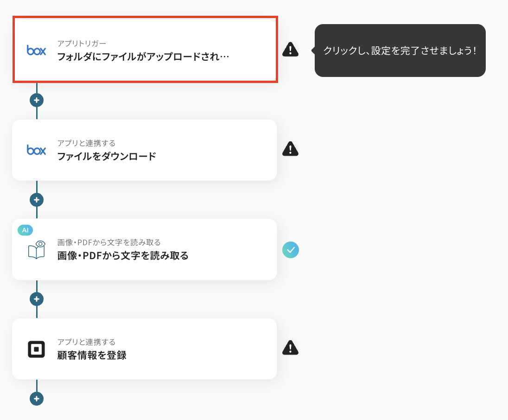This screenshot has height=420, width=508.
Task: Click the Square app icon
Action: tap(36, 349)
